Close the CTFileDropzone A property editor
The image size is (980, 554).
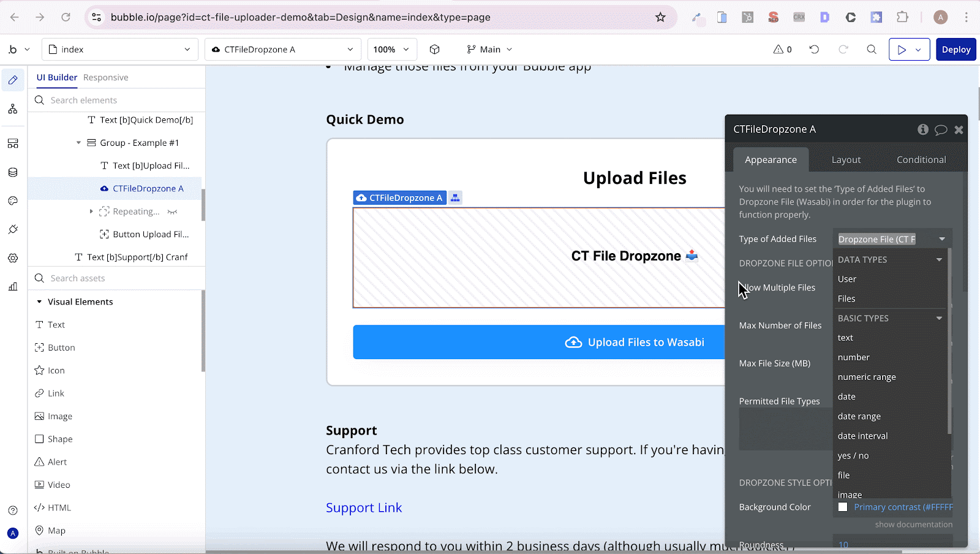point(959,129)
